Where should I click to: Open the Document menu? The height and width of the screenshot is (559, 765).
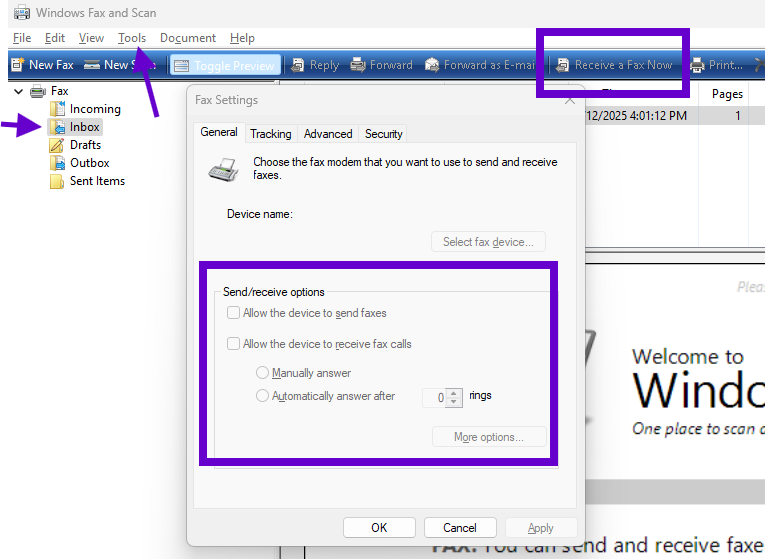[x=188, y=38]
